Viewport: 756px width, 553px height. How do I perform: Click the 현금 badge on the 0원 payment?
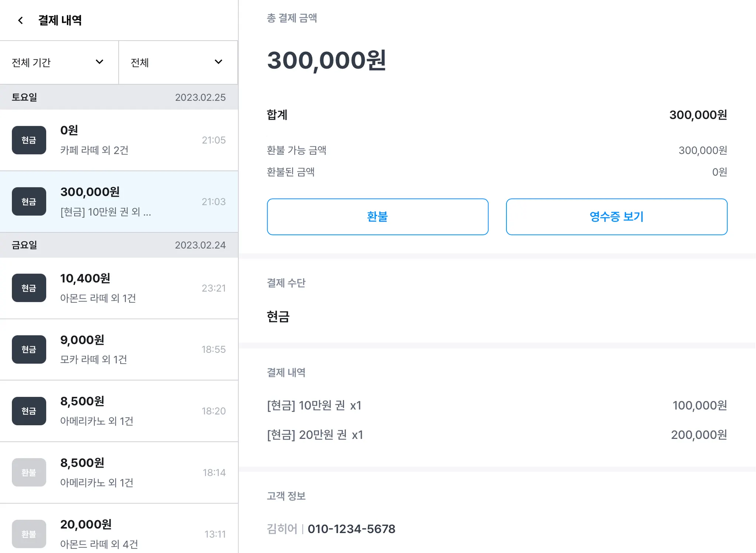click(x=29, y=140)
